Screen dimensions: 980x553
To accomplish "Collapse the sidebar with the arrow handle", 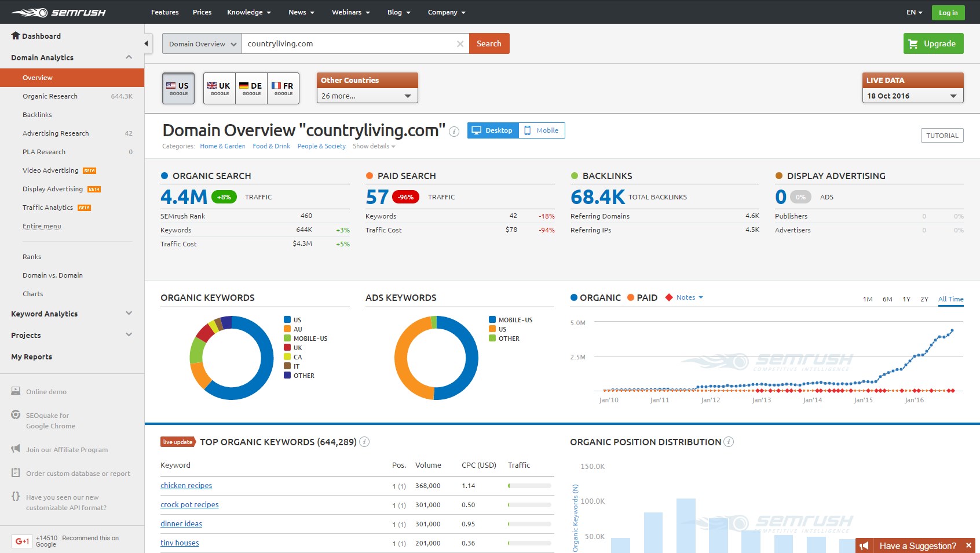I will point(147,43).
